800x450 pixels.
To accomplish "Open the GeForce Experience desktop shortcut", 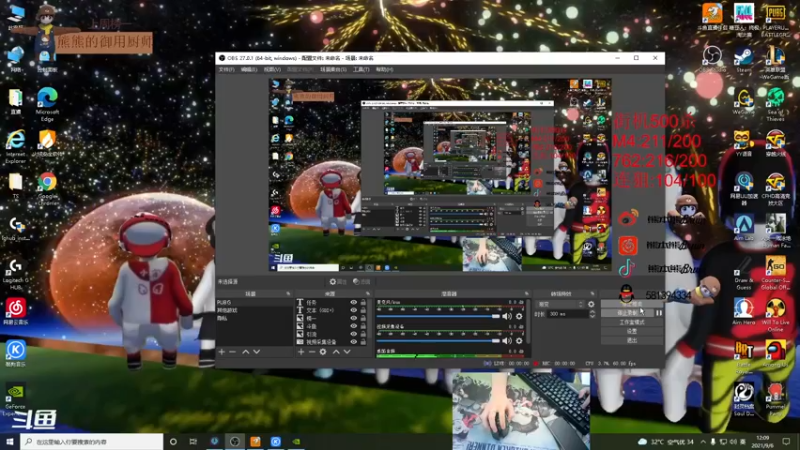I will click(15, 399).
